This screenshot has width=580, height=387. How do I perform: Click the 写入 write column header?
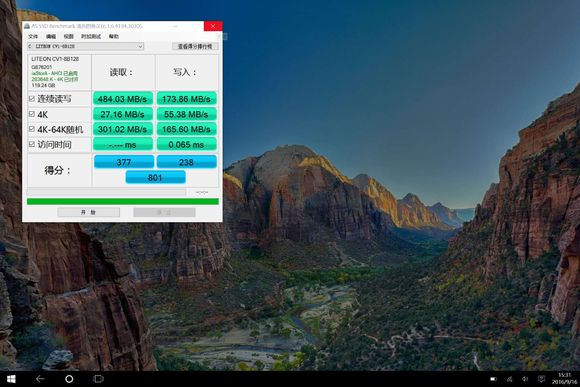(185, 72)
